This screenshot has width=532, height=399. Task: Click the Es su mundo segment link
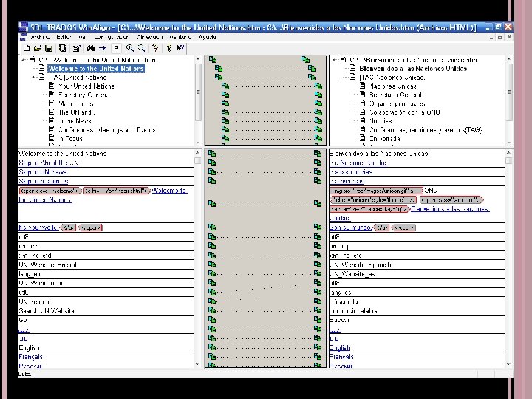point(350,227)
